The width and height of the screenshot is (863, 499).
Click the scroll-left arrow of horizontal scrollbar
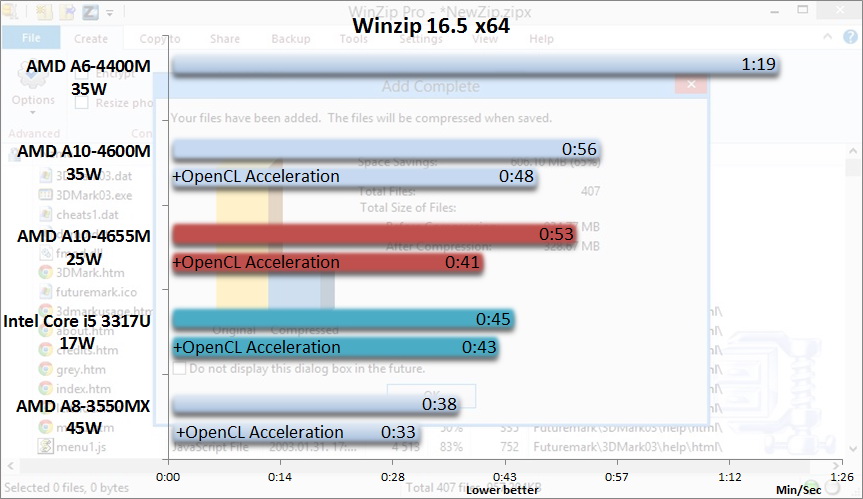(x=10, y=466)
